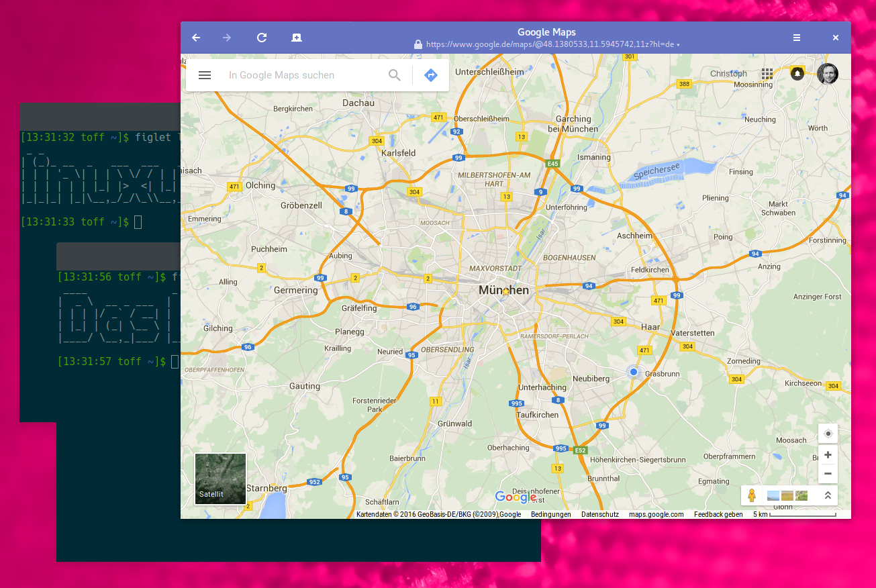
Task: Select the Street View pegman
Action: (752, 495)
